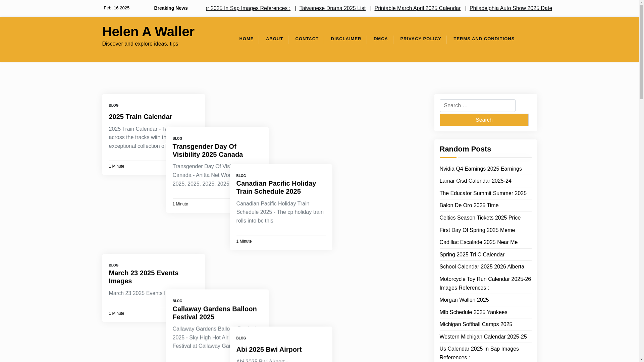Open Celtics Season Tickets 2025 Price link
The width and height of the screenshot is (644, 362).
[x=480, y=218]
